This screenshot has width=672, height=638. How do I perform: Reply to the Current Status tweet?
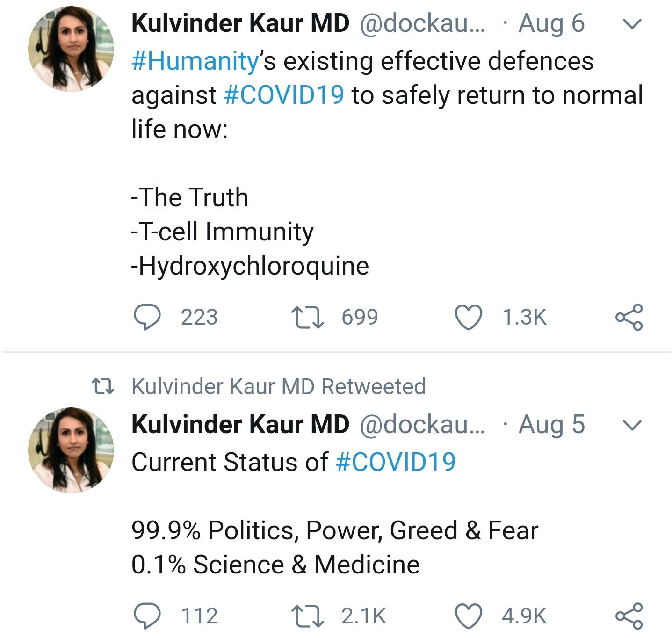(147, 616)
